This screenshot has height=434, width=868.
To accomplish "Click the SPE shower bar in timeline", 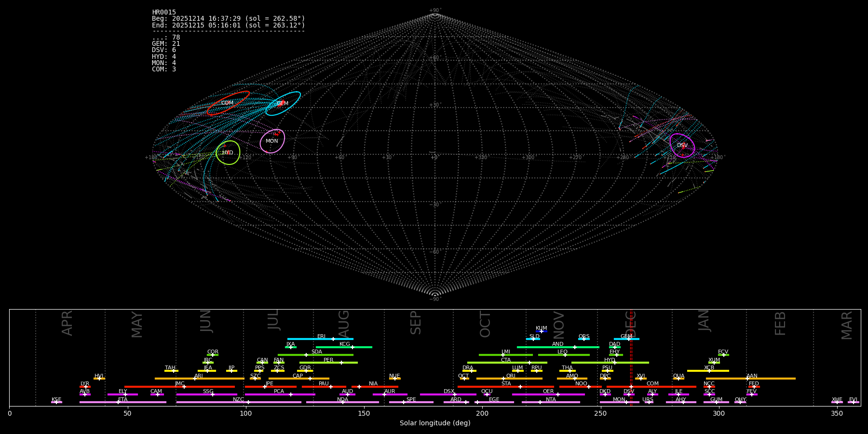I will pos(411,402).
